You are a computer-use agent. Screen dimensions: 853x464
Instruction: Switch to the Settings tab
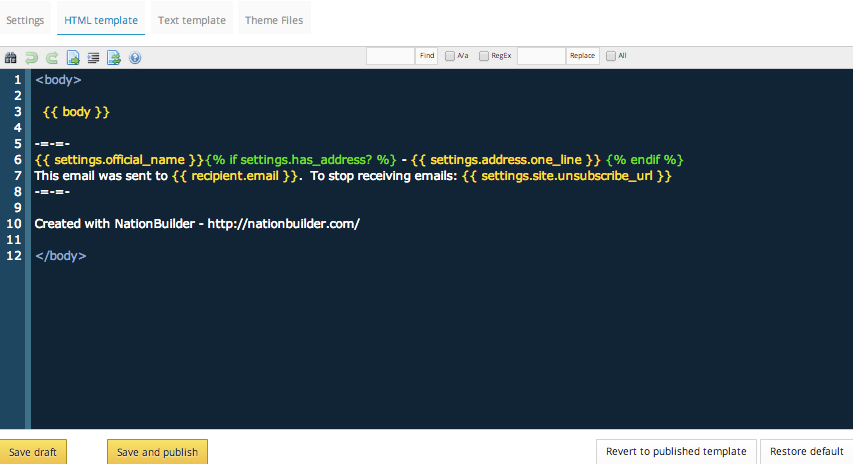coord(25,20)
